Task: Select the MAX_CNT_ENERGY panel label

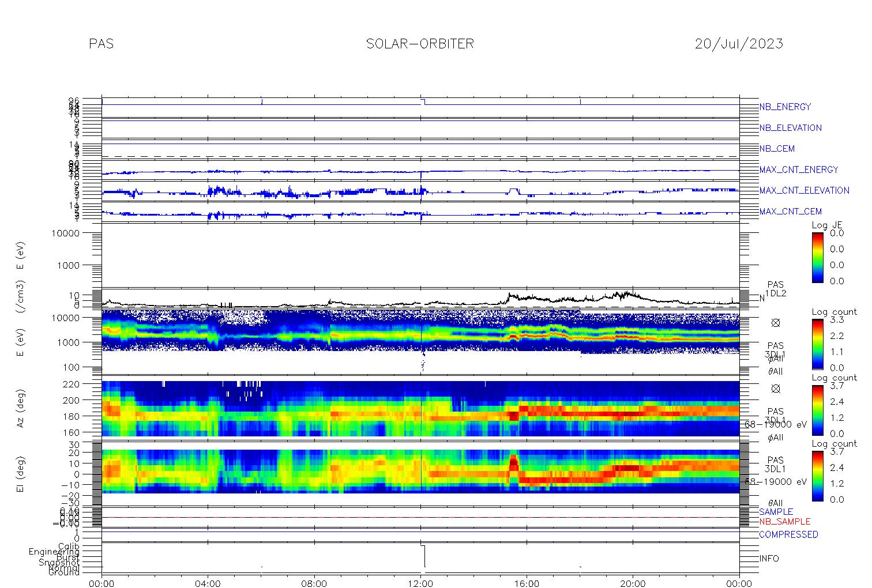Action: pyautogui.click(x=798, y=169)
